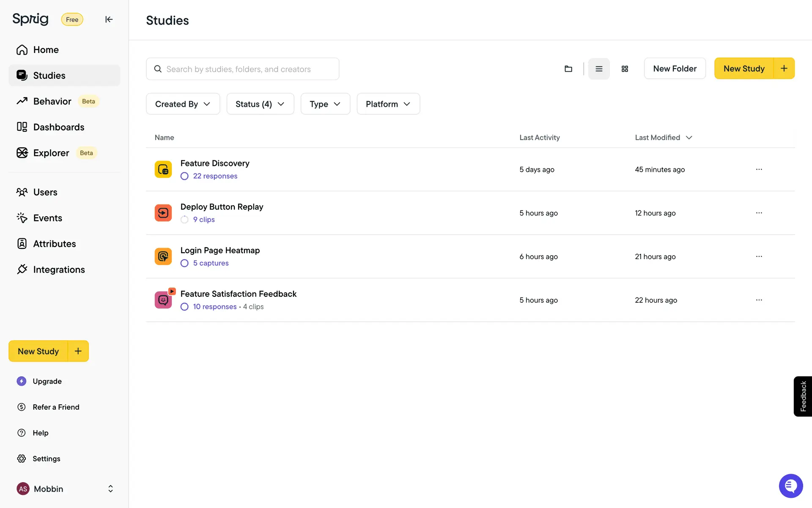
Task: Open the Feature Satisfaction Feedback icon
Action: pos(163,300)
